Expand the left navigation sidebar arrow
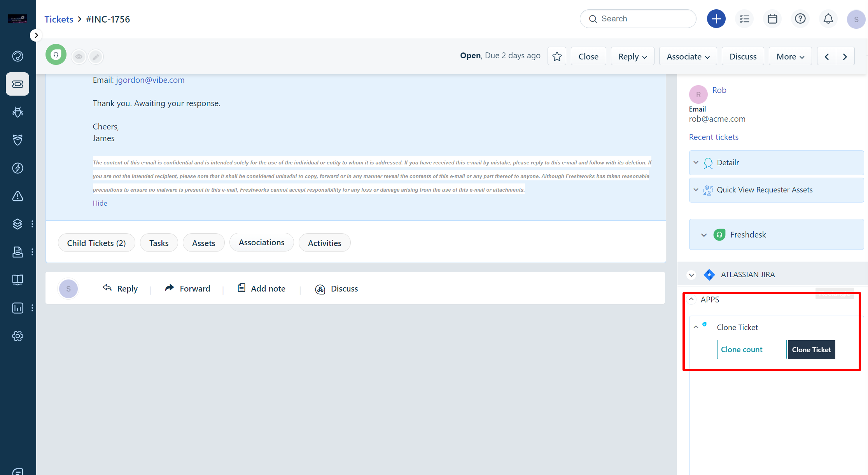The width and height of the screenshot is (868, 475). 36,35
